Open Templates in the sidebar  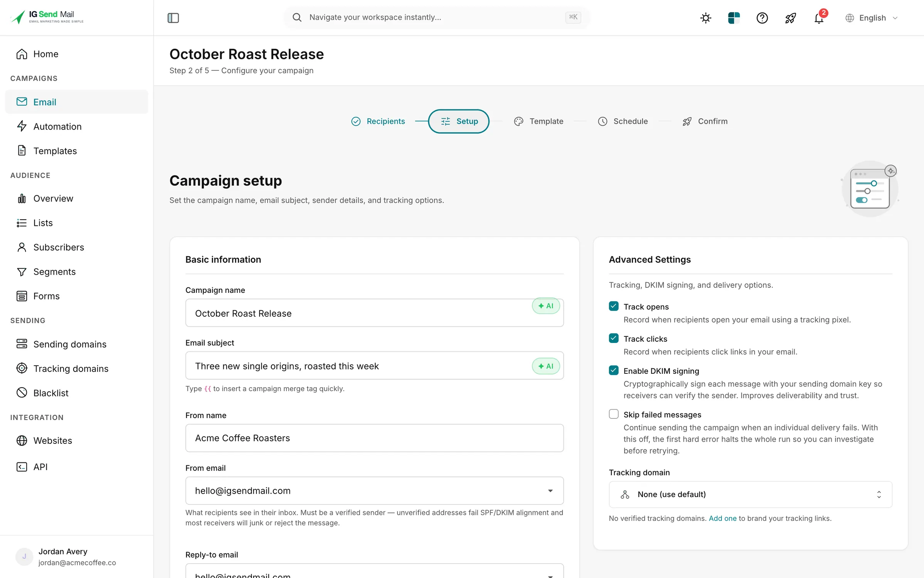pyautogui.click(x=76, y=151)
